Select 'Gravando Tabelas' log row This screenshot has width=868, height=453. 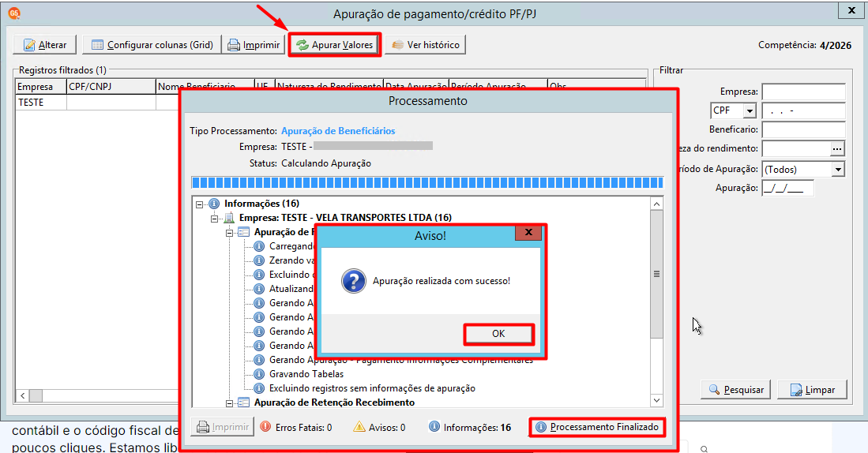[306, 374]
